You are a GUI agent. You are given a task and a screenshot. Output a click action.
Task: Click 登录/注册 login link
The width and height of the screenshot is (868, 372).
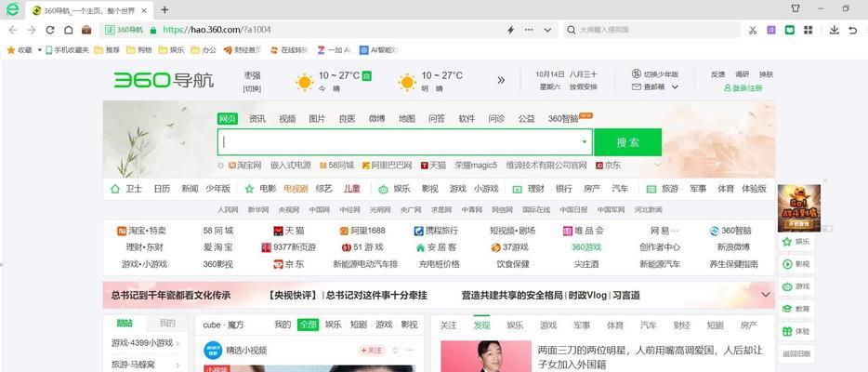click(x=743, y=88)
